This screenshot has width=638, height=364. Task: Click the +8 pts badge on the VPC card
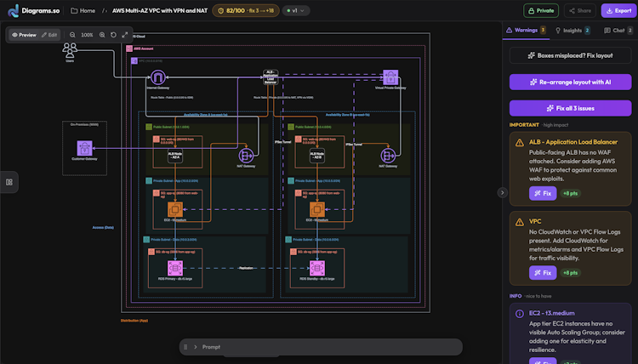(571, 272)
